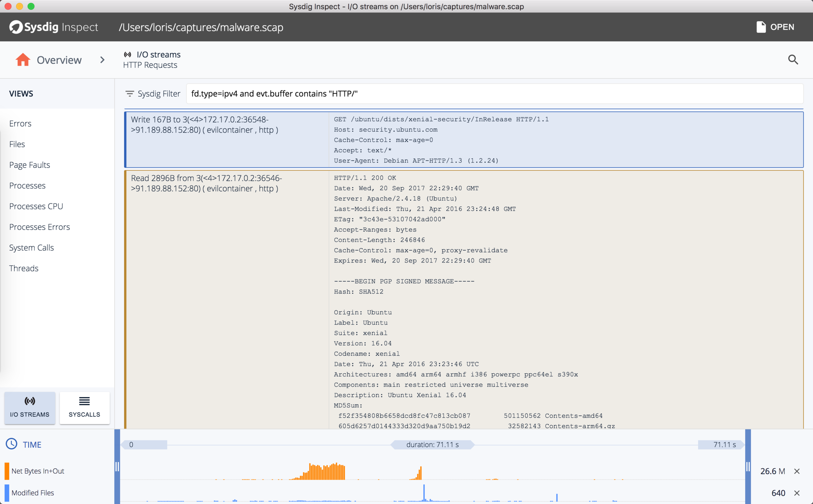Viewport: 813px width, 504px height.
Task: Select the System Calls view
Action: click(31, 247)
